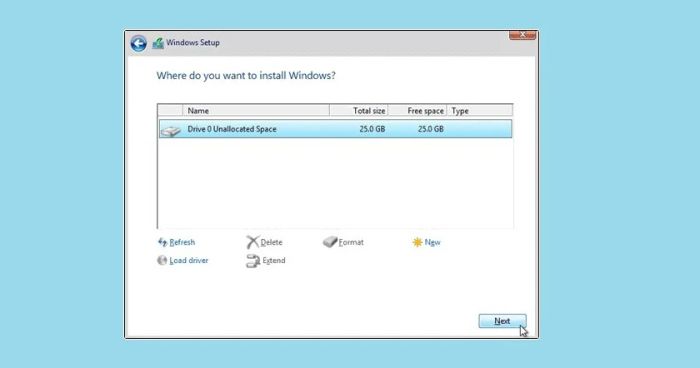Click the New partition star icon
700x368 pixels.
point(417,242)
